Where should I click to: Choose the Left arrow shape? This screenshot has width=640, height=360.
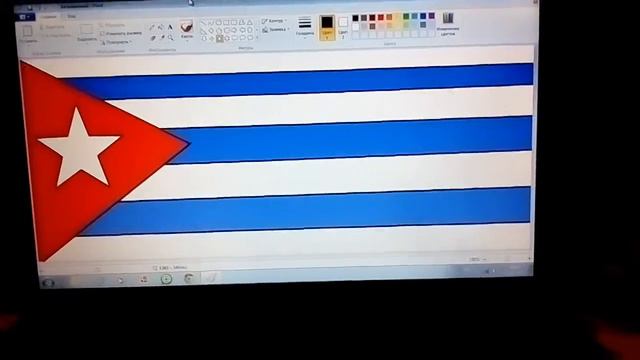(x=242, y=30)
